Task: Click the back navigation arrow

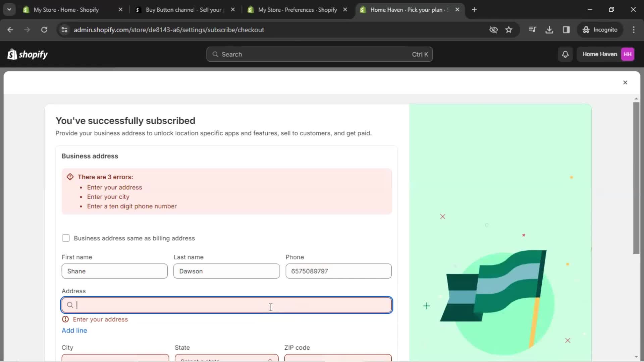Action: point(11,29)
